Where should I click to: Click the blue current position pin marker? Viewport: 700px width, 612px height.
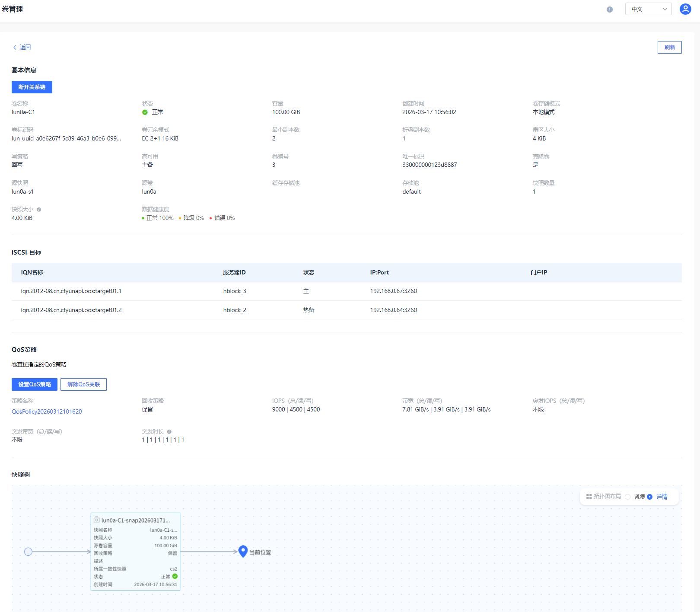point(243,551)
